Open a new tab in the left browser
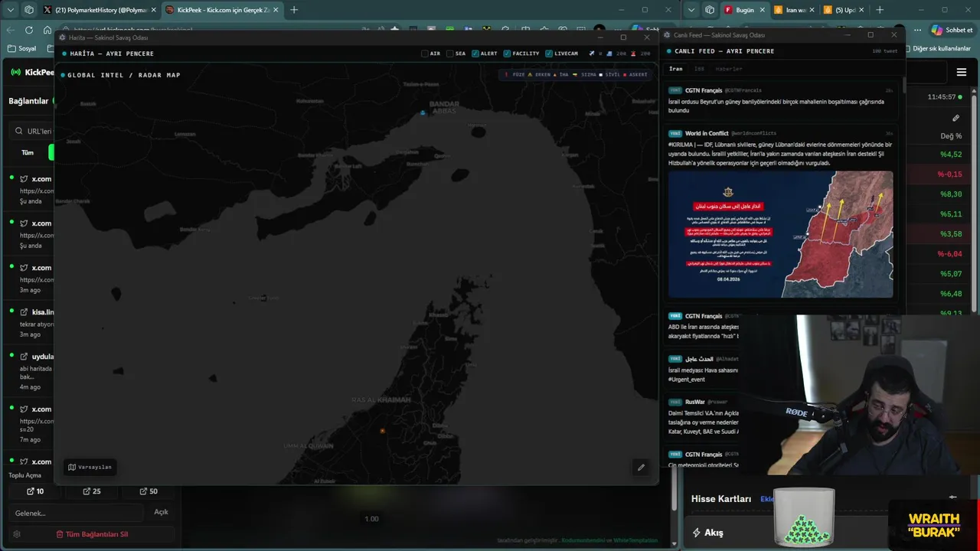This screenshot has width=980, height=551. (294, 10)
